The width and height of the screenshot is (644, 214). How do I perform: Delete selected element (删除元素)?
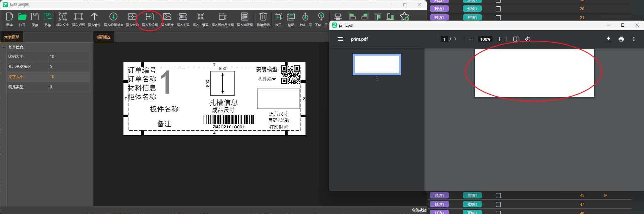coord(263,19)
